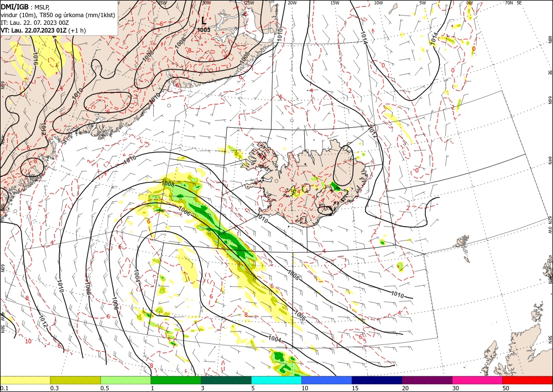Click the '70N' latitude label
Screen dimensions: 553x392
[509, 3]
